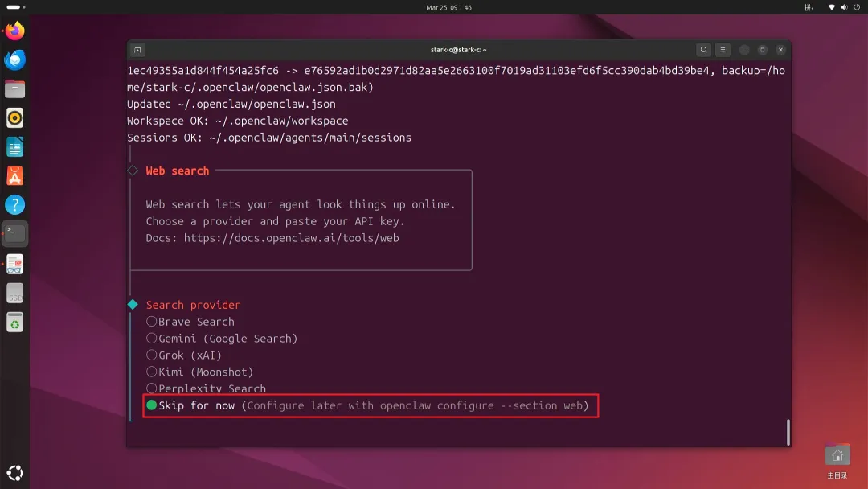Close the terminal window
The height and width of the screenshot is (489, 868).
click(x=780, y=50)
